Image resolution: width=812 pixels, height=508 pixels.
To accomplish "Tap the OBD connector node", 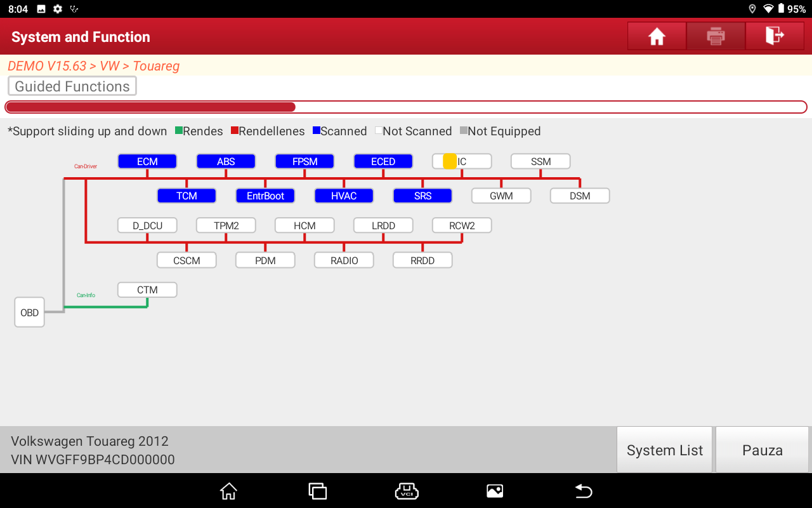I will click(29, 312).
